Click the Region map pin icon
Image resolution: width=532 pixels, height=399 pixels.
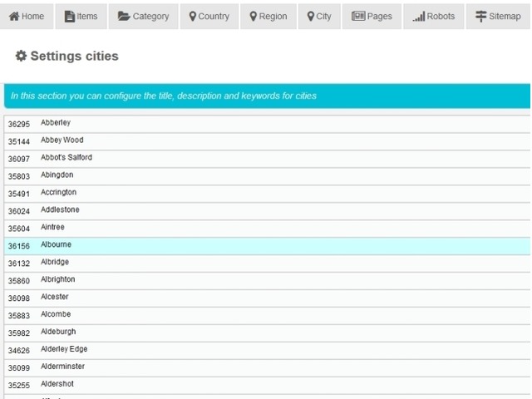254,17
